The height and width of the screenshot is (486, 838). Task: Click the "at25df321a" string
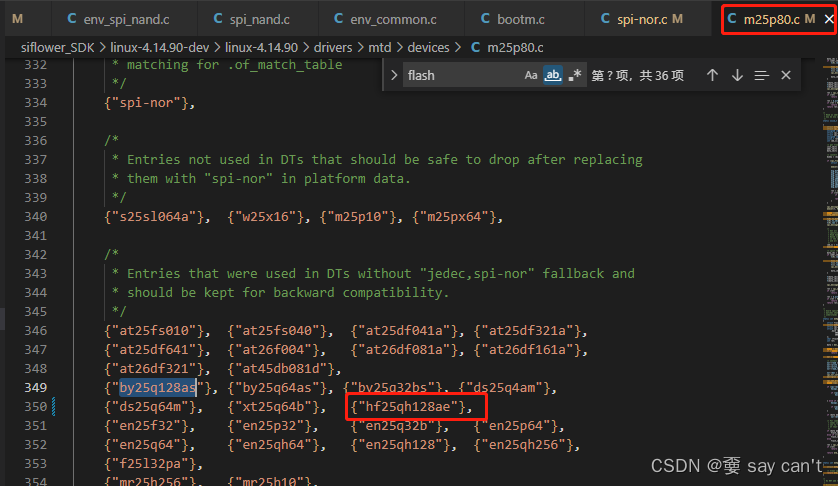pyautogui.click(x=527, y=330)
